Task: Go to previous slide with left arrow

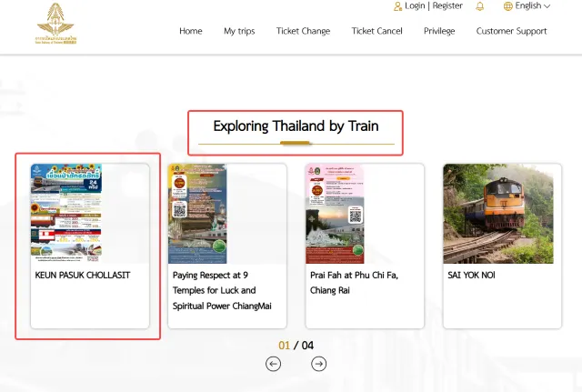Action: point(273,364)
